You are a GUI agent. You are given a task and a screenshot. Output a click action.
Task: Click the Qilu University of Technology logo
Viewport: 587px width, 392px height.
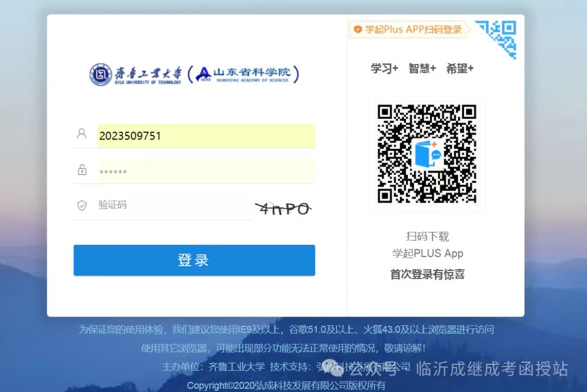pos(135,74)
